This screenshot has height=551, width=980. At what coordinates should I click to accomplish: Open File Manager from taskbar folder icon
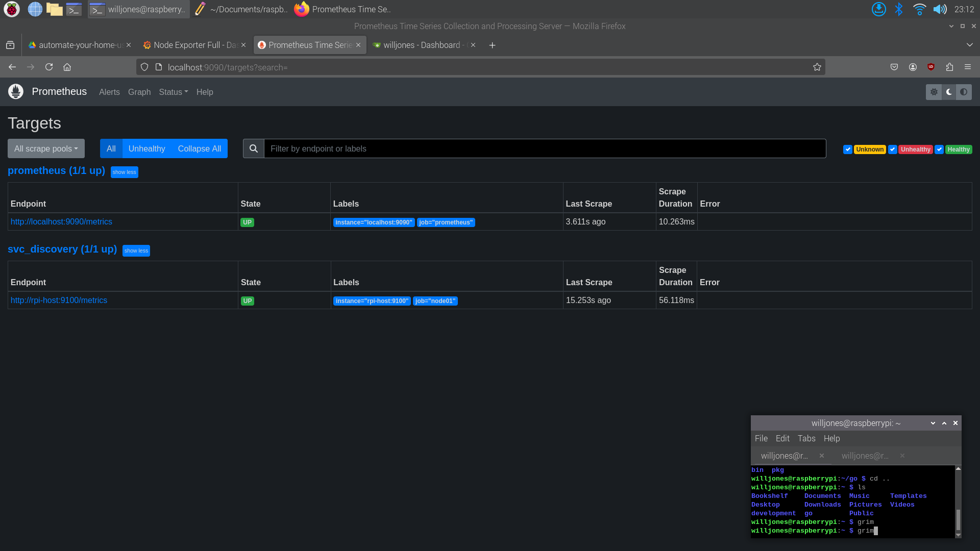coord(54,9)
